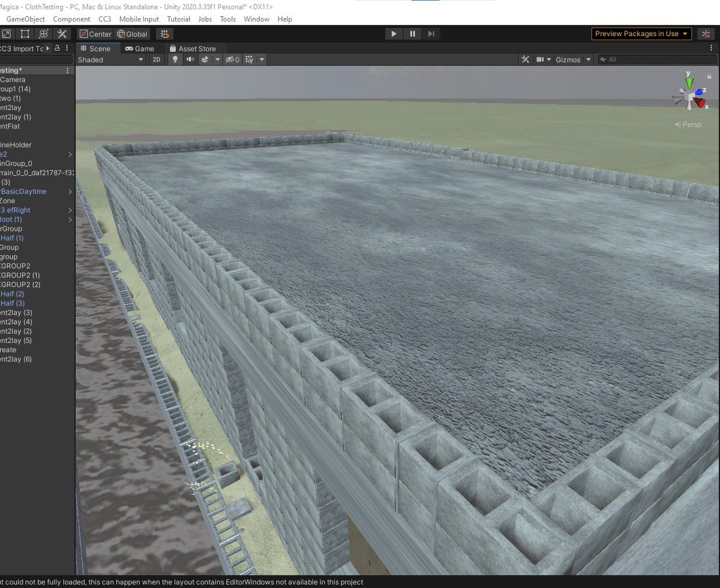
Task: Open the Tools menu
Action: 228,19
